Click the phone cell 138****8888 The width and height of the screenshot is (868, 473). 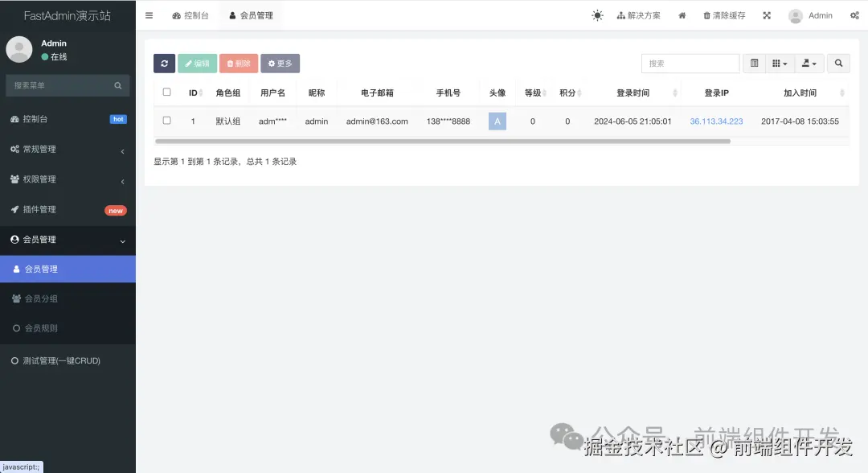(x=448, y=121)
